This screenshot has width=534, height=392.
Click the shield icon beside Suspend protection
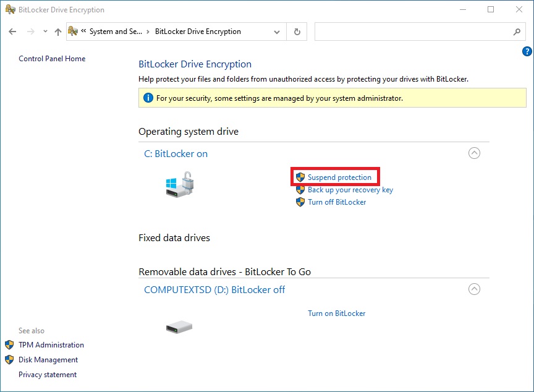point(300,177)
